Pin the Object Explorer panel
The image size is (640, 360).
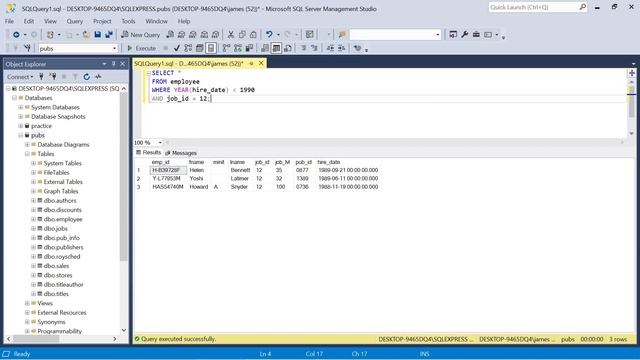coord(113,64)
